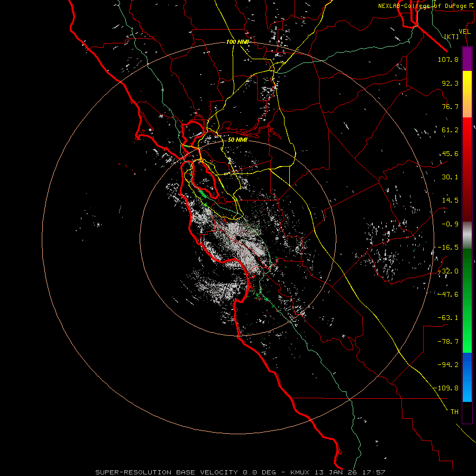Click the 30.1 velocity scale value

(450, 177)
